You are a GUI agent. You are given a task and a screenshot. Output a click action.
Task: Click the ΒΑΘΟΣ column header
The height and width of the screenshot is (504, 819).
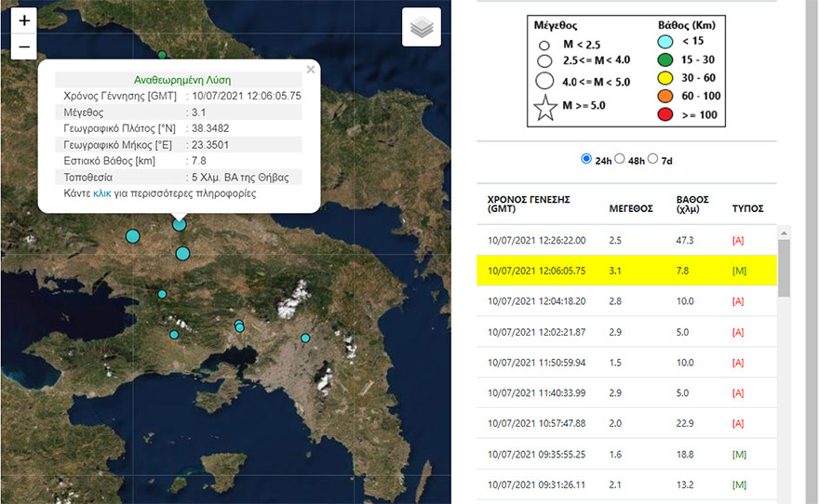pos(692,204)
